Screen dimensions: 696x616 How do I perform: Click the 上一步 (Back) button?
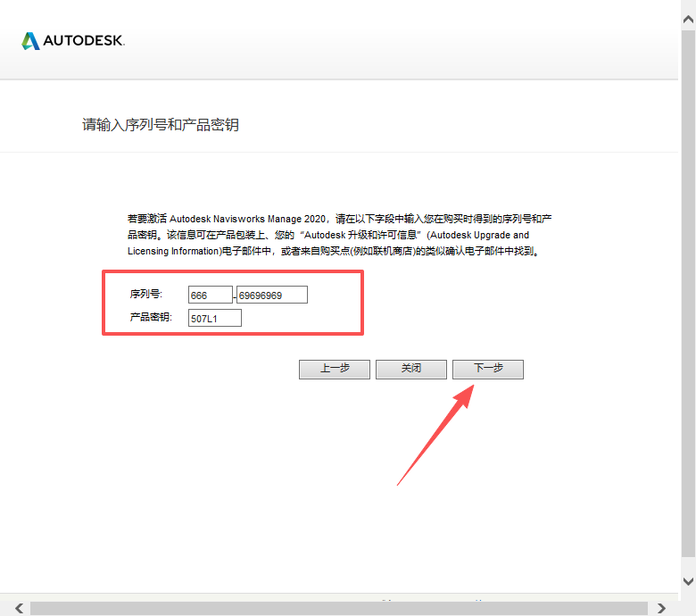tap(335, 369)
